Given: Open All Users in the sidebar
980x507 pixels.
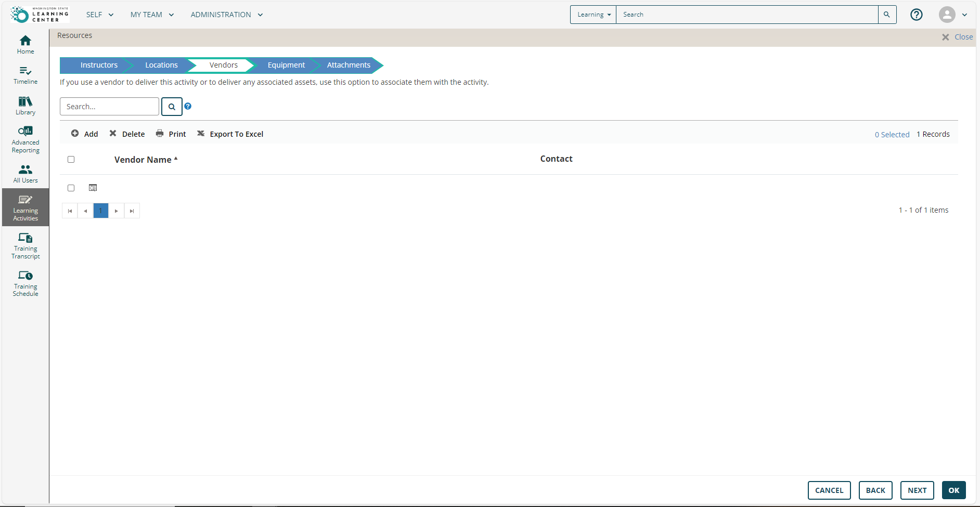Looking at the screenshot, I should pos(25,174).
